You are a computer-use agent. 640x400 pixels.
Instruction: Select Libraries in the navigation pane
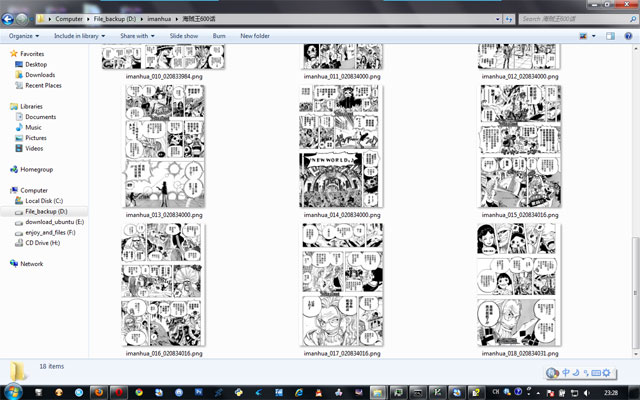31,106
